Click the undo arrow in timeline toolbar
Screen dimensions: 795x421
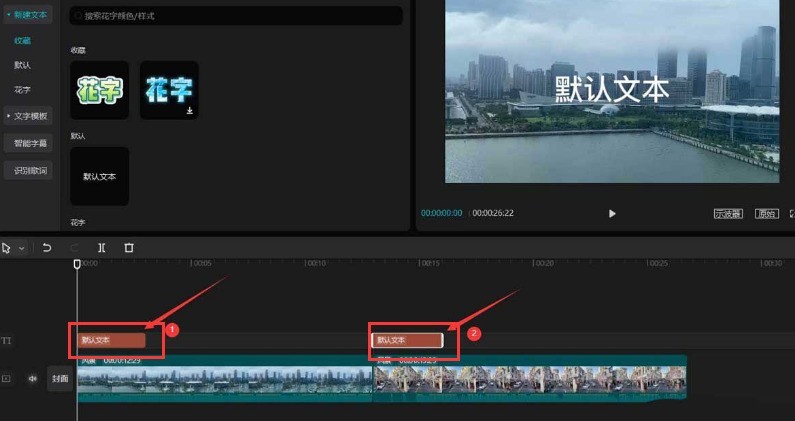46,247
